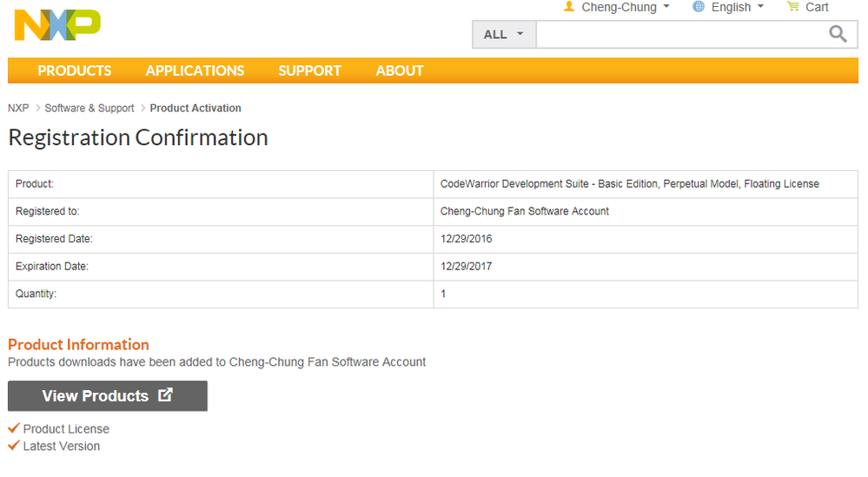Click the user account person icon
The height and width of the screenshot is (477, 868).
569,7
